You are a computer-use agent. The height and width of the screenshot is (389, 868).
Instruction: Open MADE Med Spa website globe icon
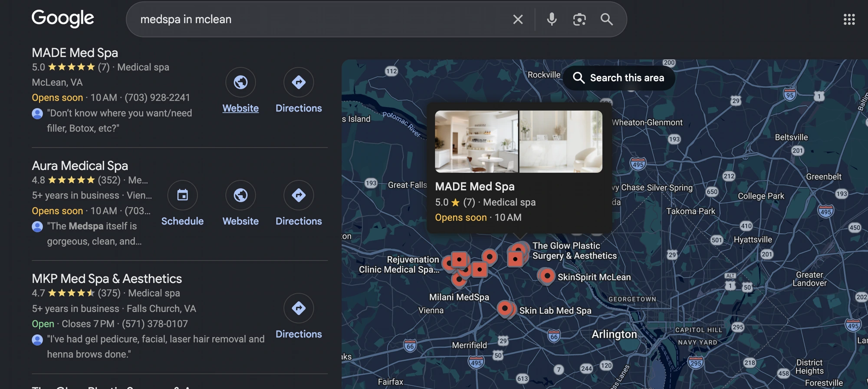(x=240, y=82)
